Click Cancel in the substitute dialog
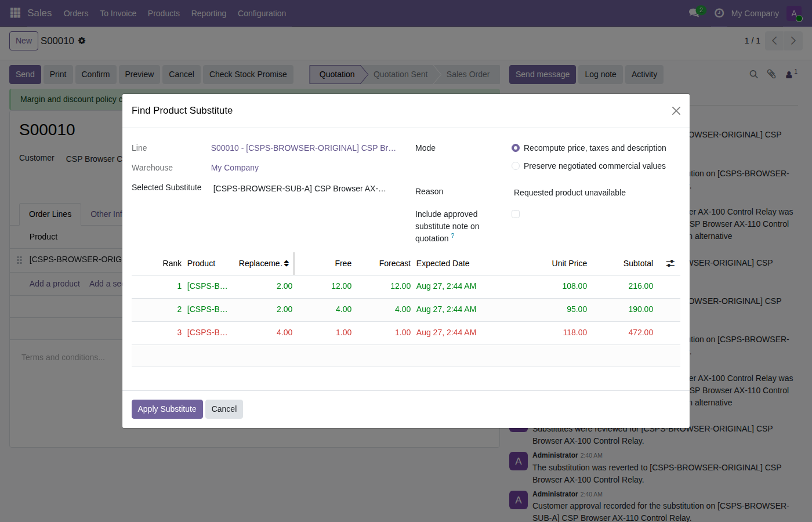This screenshot has height=522, width=812. click(224, 409)
